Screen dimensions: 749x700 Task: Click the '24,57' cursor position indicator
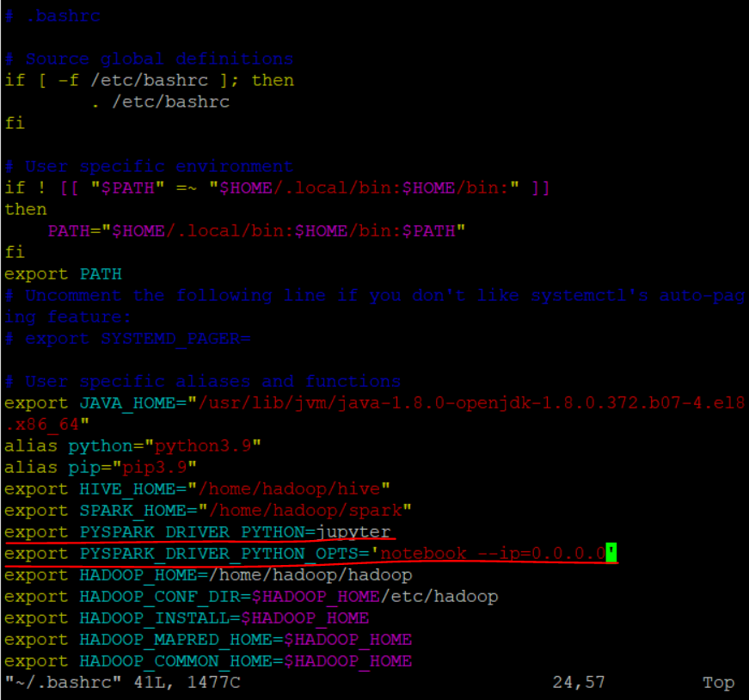click(579, 683)
